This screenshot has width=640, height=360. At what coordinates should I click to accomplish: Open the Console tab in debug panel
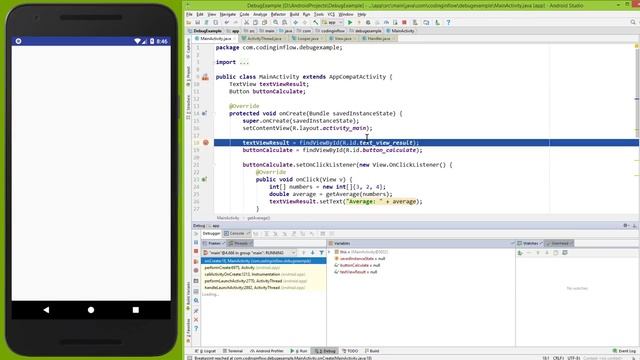(x=237, y=233)
